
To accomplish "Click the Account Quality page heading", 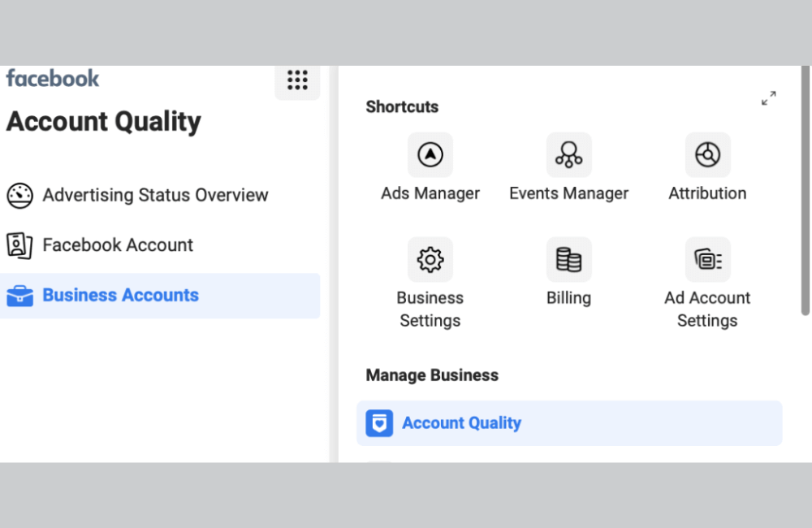I will 103,122.
